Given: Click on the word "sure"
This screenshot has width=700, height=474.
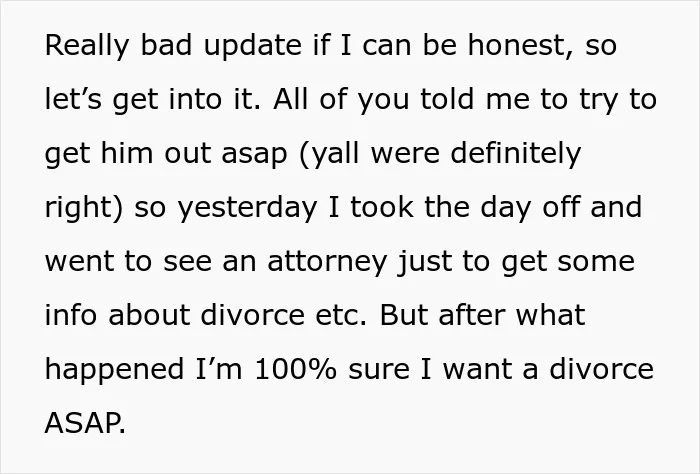Looking at the screenshot, I should 379,370.
